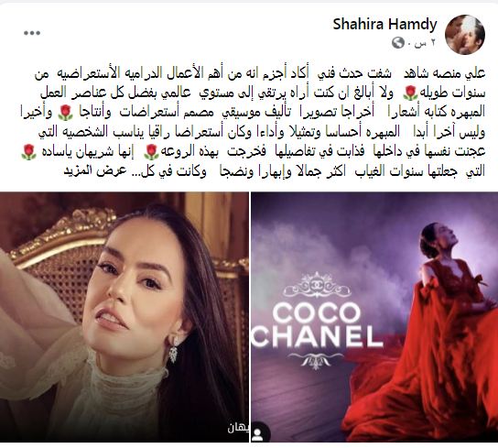The width and height of the screenshot is (498, 448).
Task: Click the 'يهان' tag label on left photo
Action: coord(238,427)
